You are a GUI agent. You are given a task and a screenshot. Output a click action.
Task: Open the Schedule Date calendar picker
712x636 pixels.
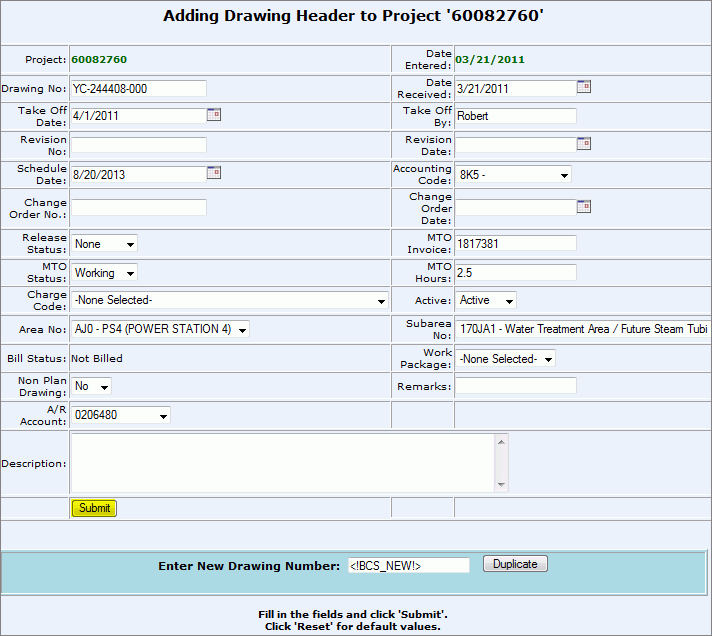click(x=213, y=173)
